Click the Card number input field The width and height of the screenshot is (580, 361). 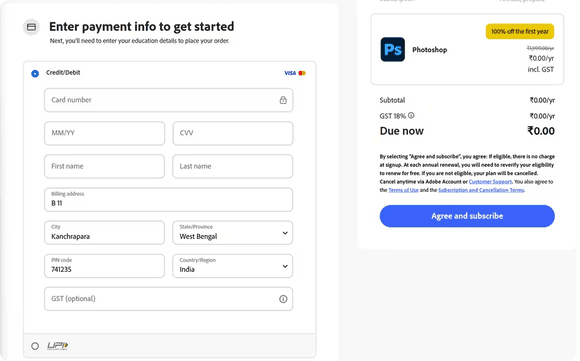click(169, 100)
